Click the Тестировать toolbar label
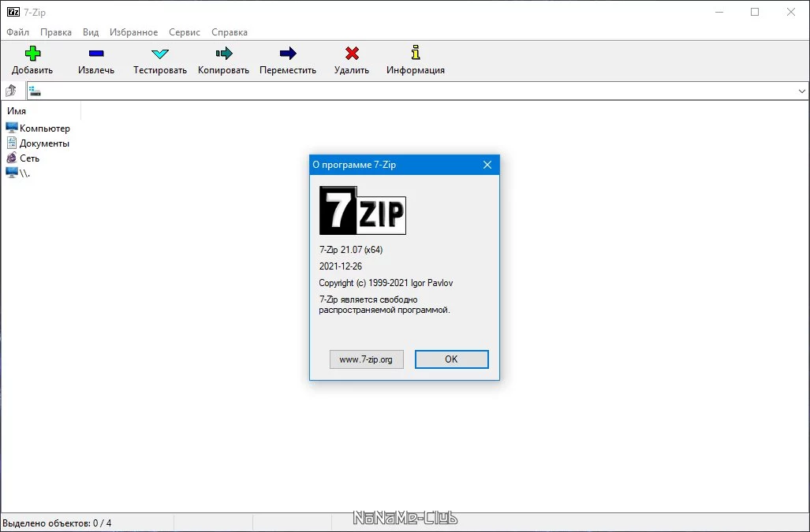Screen dimensions: 810x532 coord(160,70)
